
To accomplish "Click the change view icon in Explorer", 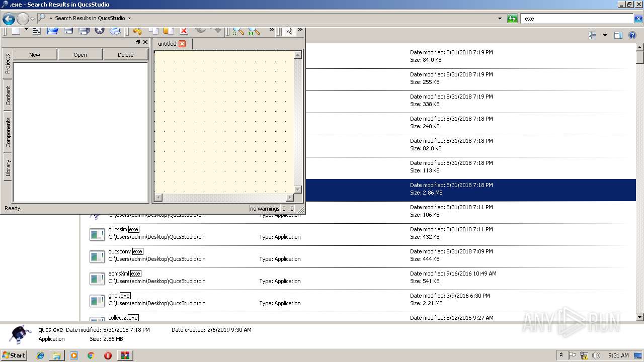I will pyautogui.click(x=592, y=35).
